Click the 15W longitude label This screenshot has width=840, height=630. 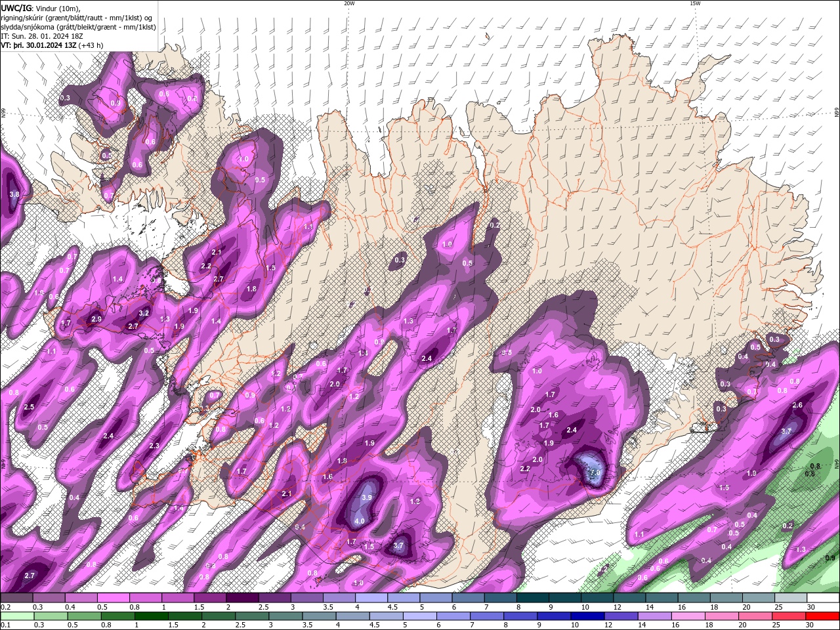(695, 3)
